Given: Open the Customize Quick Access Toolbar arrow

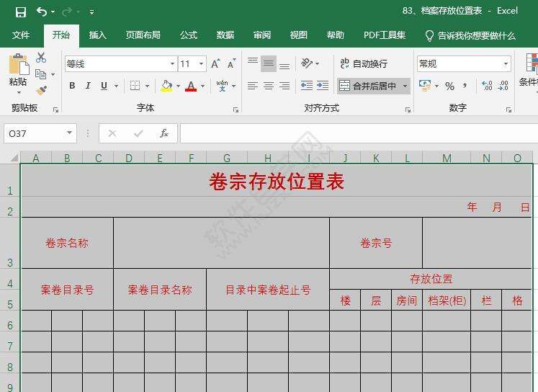Looking at the screenshot, I should [x=91, y=12].
